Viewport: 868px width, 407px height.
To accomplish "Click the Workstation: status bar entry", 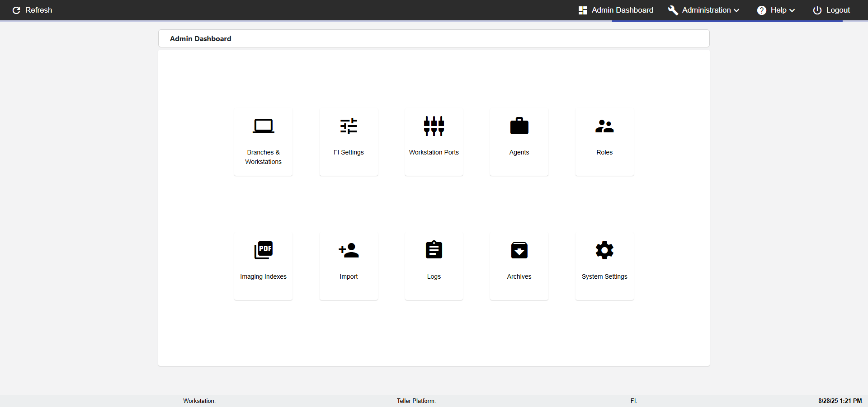I will pyautogui.click(x=199, y=401).
